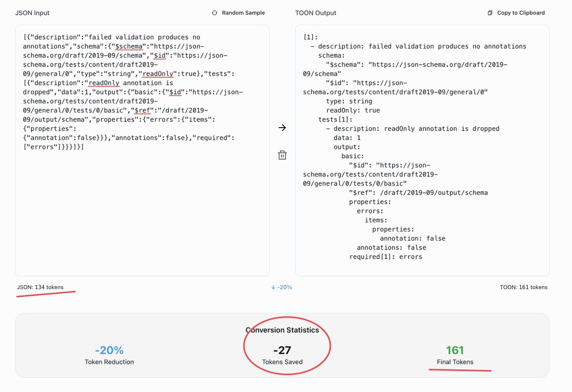Viewport: 572px width, 392px height.
Task: Click the "annotations: false" line in TOON output
Action: (x=391, y=248)
